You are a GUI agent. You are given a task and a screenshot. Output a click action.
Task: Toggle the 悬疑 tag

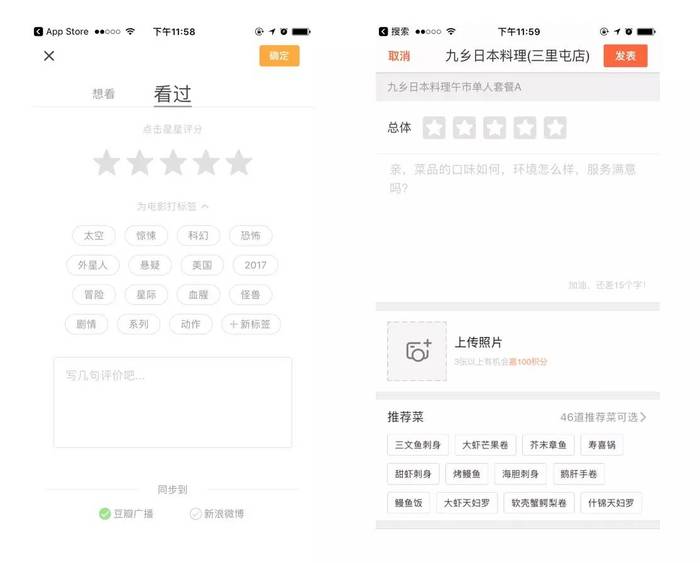coord(150,265)
